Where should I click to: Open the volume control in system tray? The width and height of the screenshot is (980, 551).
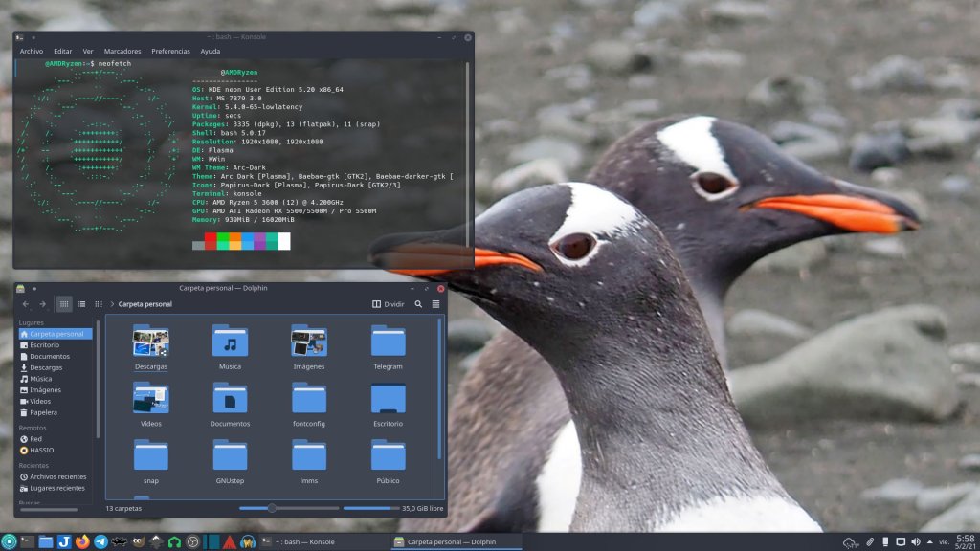click(x=918, y=542)
